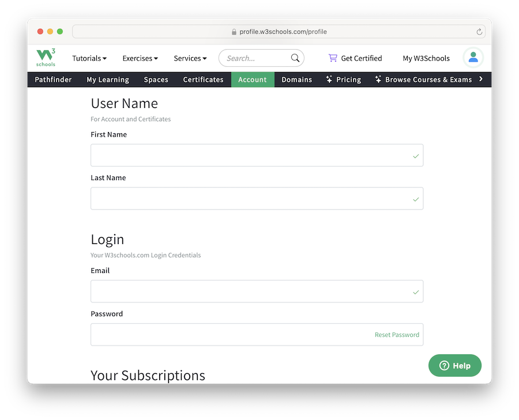Click into the Email field
Screen dimensions: 519x420
257,291
